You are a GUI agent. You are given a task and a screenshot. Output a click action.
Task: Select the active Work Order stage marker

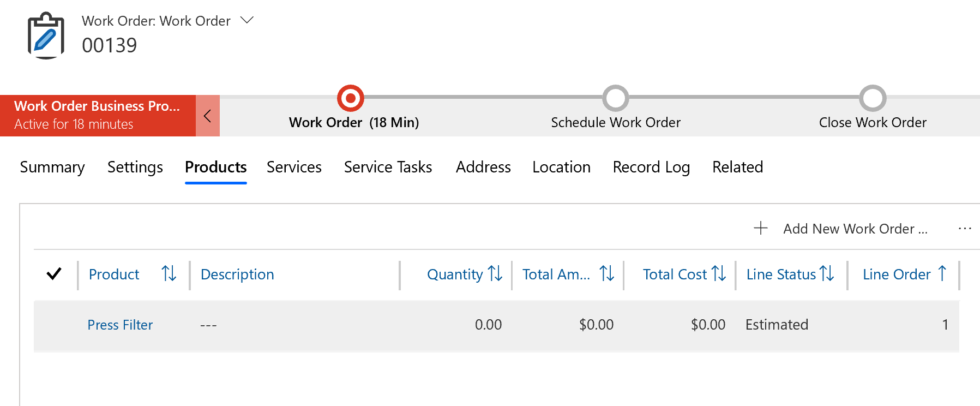tap(350, 99)
